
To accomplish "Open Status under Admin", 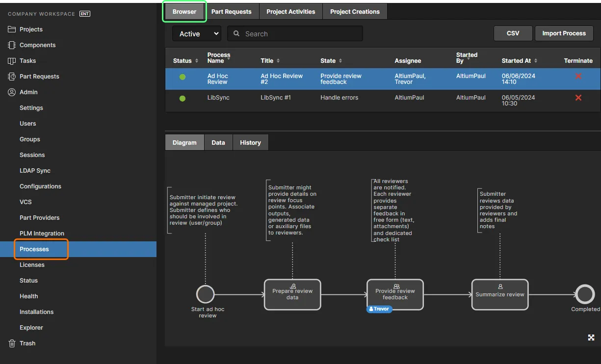I will [29, 281].
